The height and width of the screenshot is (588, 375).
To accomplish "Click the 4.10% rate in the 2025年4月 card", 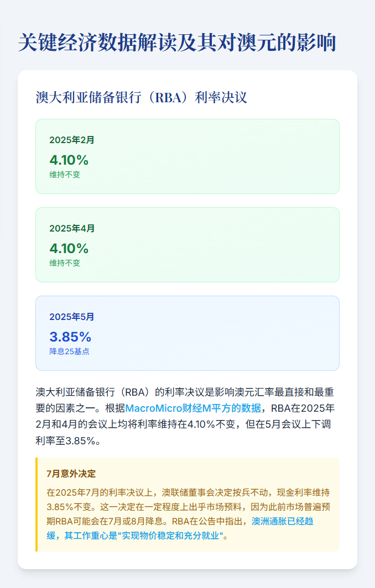I will coord(69,248).
